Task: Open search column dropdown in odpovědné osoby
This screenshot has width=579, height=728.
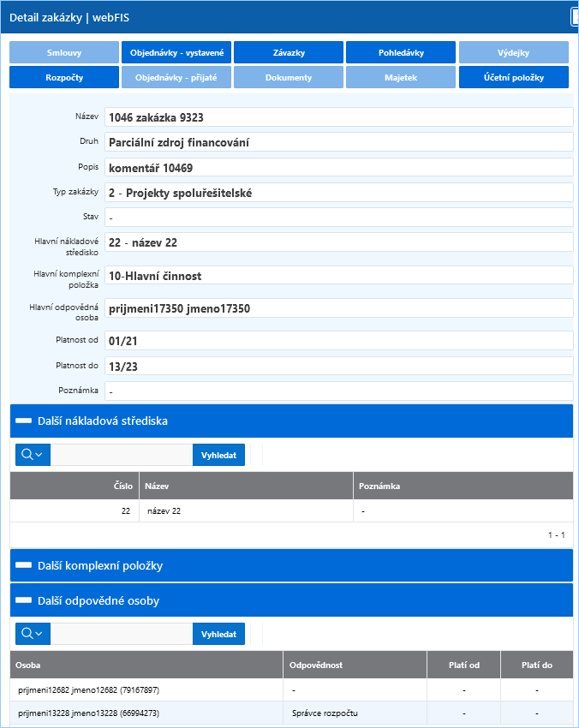Action: coord(33,633)
